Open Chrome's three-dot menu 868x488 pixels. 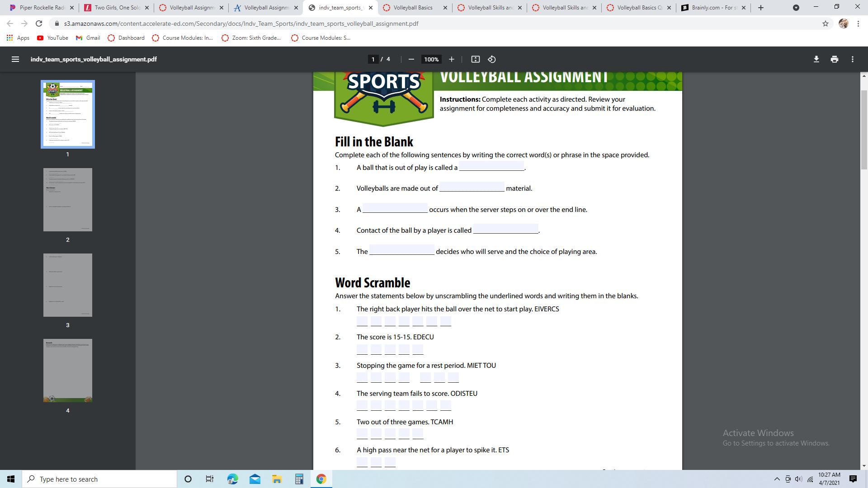(858, 23)
